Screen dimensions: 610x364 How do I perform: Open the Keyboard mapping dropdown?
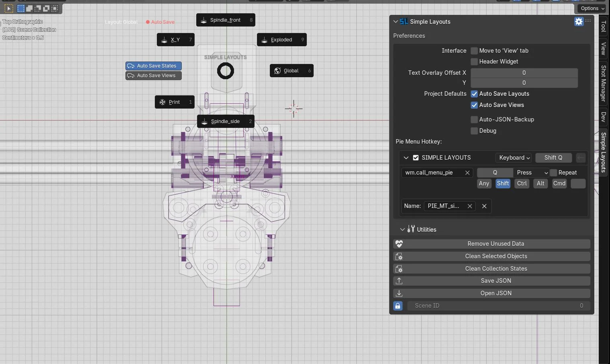coord(513,158)
